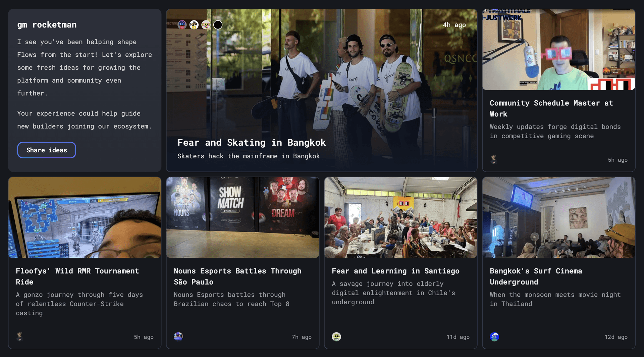Open author avatar on Nouns Esports São Paulo card

coord(178,337)
